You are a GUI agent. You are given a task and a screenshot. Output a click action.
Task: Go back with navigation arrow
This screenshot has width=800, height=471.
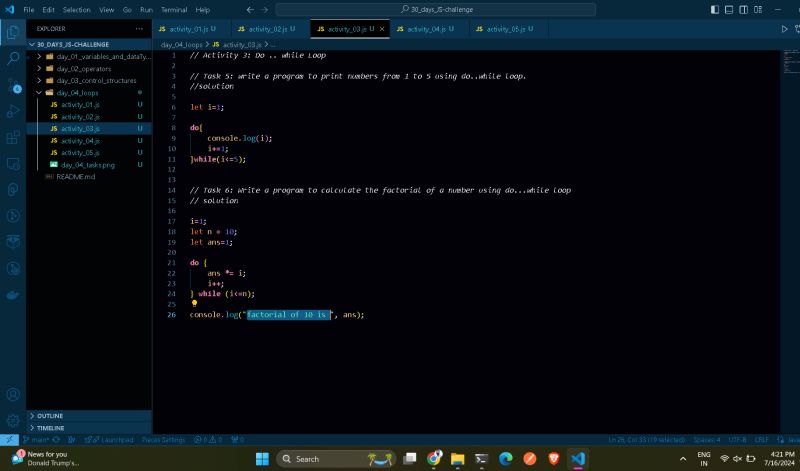click(x=250, y=10)
